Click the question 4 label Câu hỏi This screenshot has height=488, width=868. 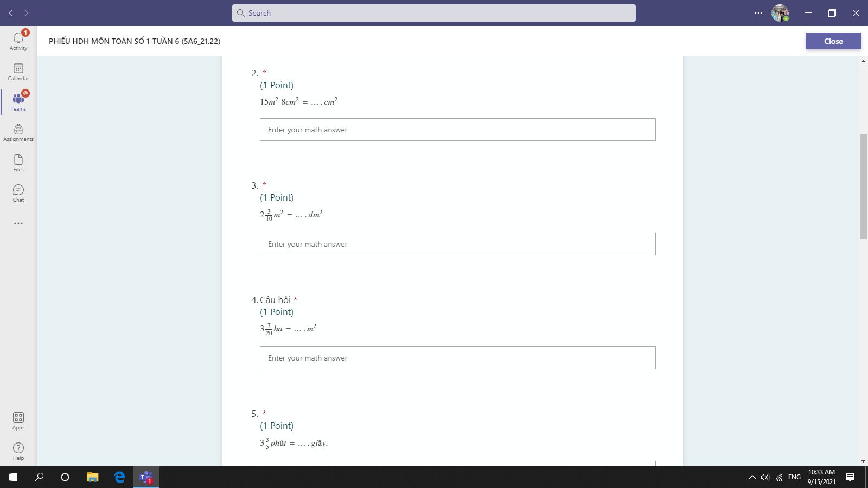(x=275, y=300)
